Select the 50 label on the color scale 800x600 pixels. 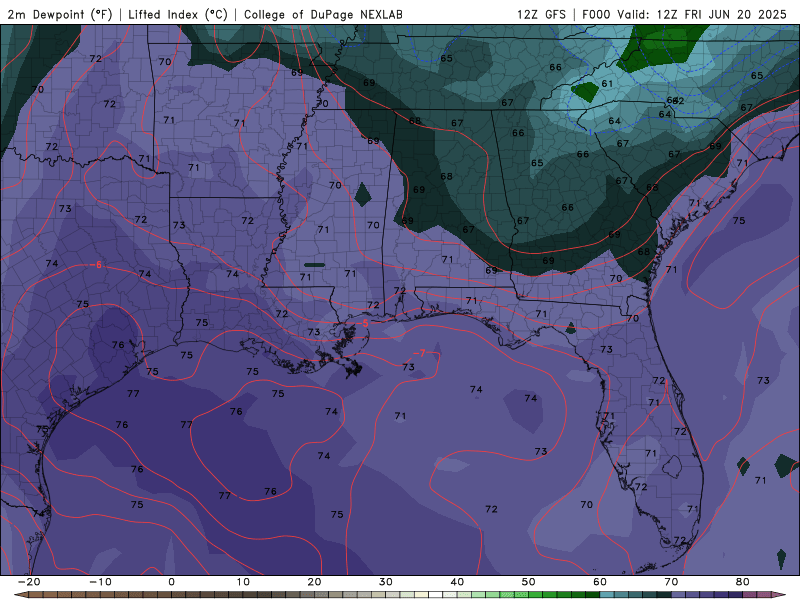[x=529, y=582]
